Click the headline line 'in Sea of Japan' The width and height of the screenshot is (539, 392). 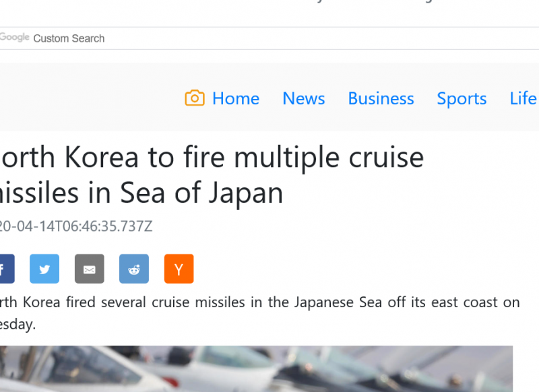pyautogui.click(x=141, y=193)
